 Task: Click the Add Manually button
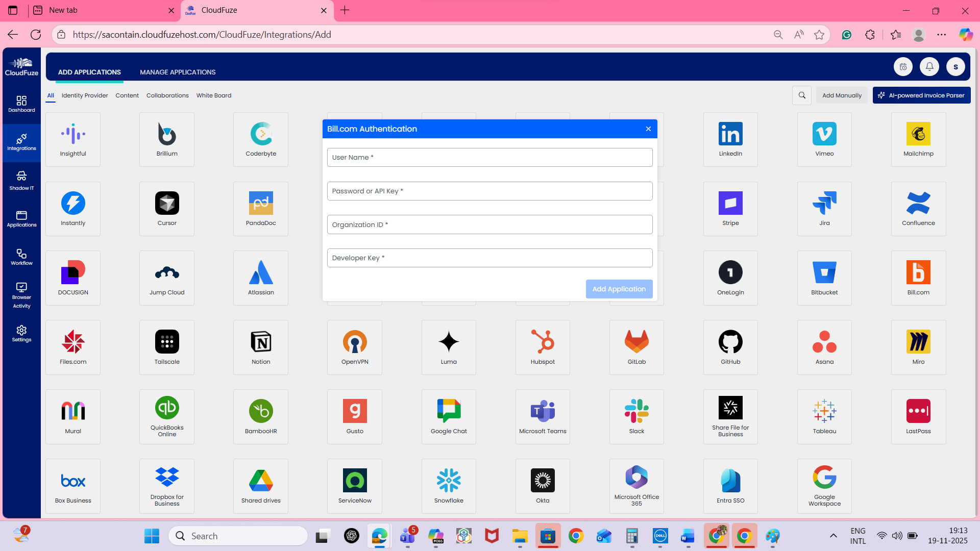point(842,95)
